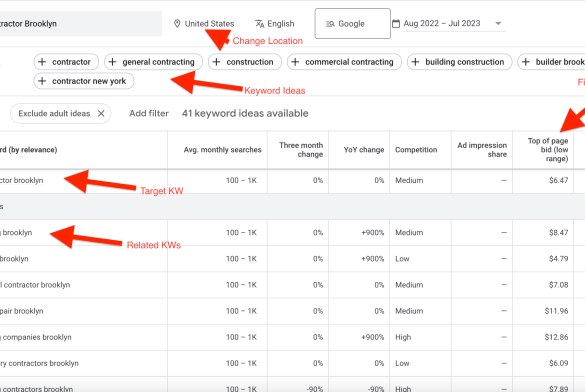Sort by Three month change column
This screenshot has height=392, width=585.
tap(301, 150)
